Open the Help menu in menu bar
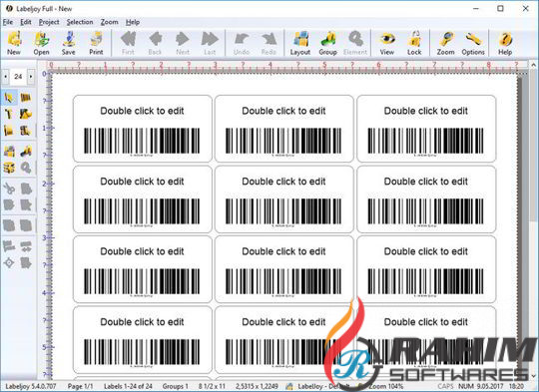 133,22
